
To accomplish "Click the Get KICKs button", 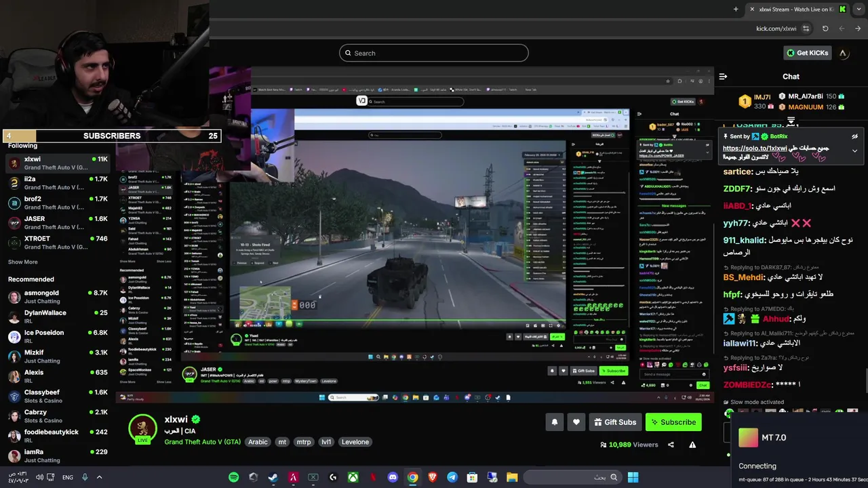I will coord(807,53).
